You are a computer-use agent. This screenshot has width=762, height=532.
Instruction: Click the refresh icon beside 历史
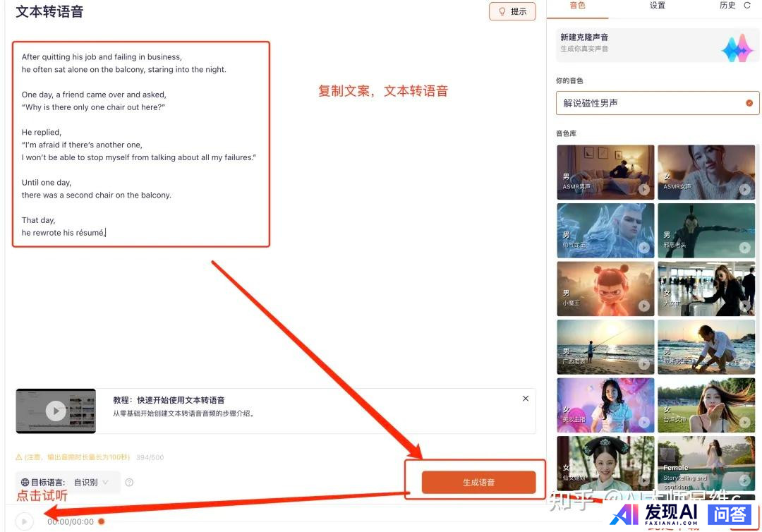747,6
